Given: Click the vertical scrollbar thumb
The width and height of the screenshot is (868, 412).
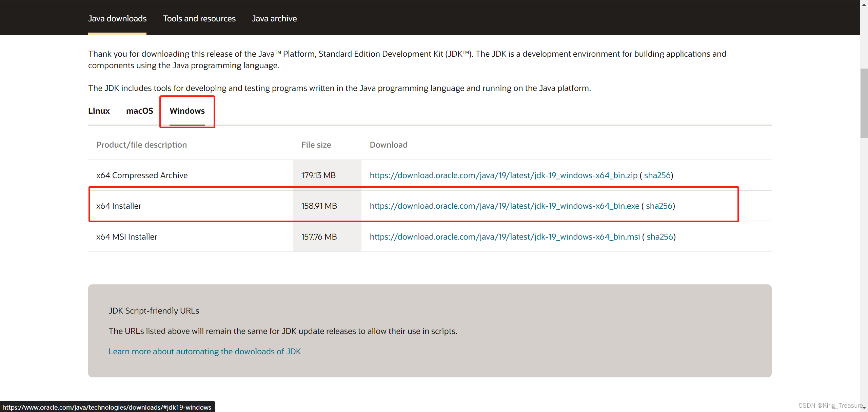Looking at the screenshot, I should click(x=864, y=103).
